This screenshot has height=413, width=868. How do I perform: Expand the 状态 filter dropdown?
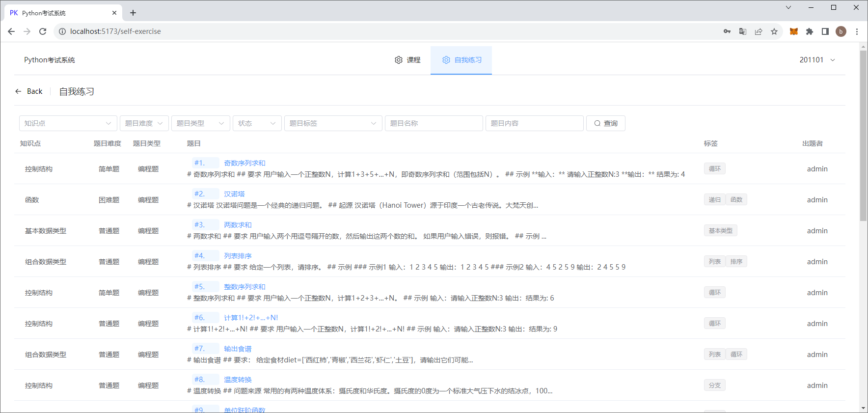point(257,123)
